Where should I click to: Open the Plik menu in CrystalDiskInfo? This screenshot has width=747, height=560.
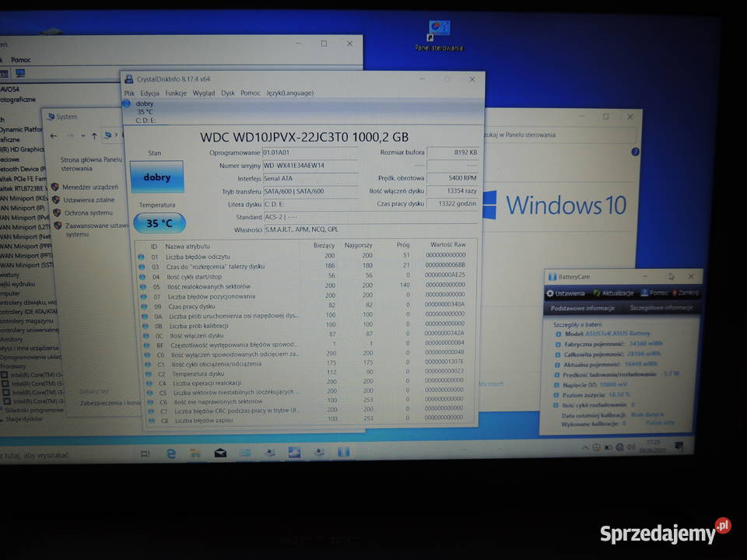click(129, 93)
